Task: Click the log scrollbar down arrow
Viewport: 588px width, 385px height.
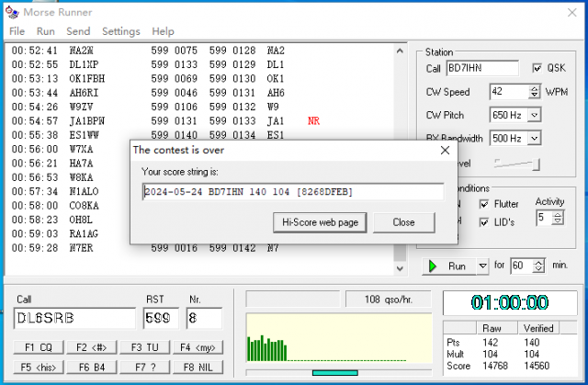Action: pyautogui.click(x=400, y=268)
